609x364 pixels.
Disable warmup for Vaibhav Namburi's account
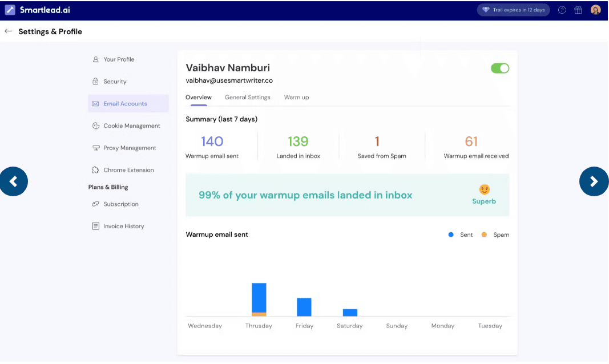[x=500, y=68]
